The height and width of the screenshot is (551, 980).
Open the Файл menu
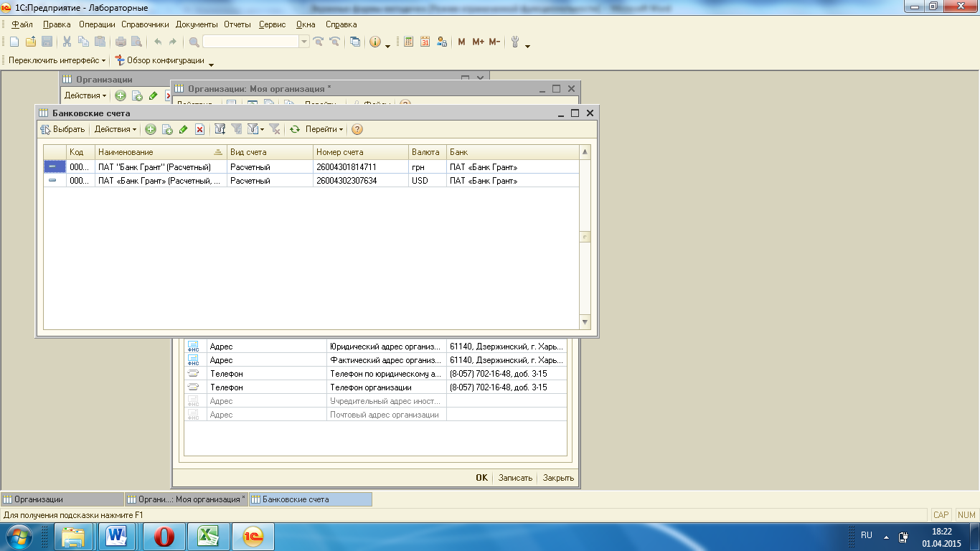click(22, 24)
